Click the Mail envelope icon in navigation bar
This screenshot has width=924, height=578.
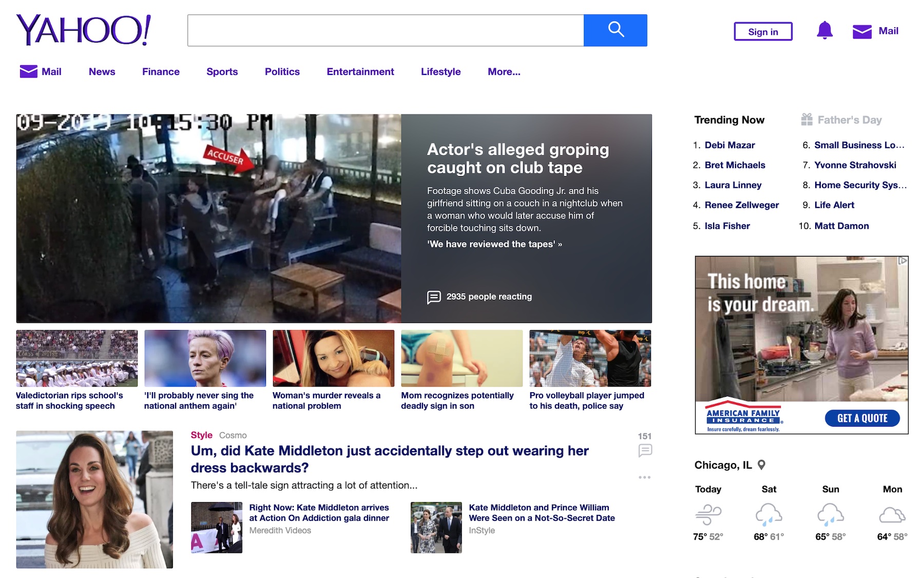[28, 71]
